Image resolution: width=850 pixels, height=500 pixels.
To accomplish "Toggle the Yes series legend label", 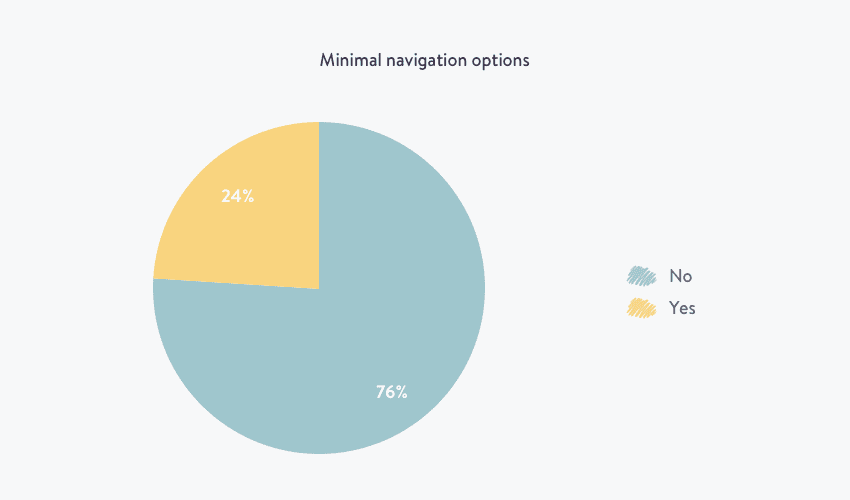I will 682,308.
